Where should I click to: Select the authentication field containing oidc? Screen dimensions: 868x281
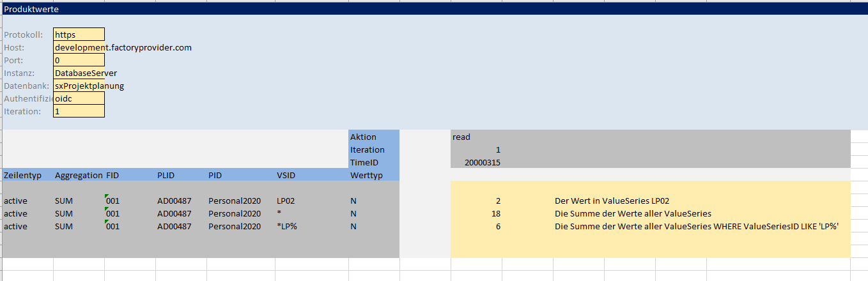79,99
